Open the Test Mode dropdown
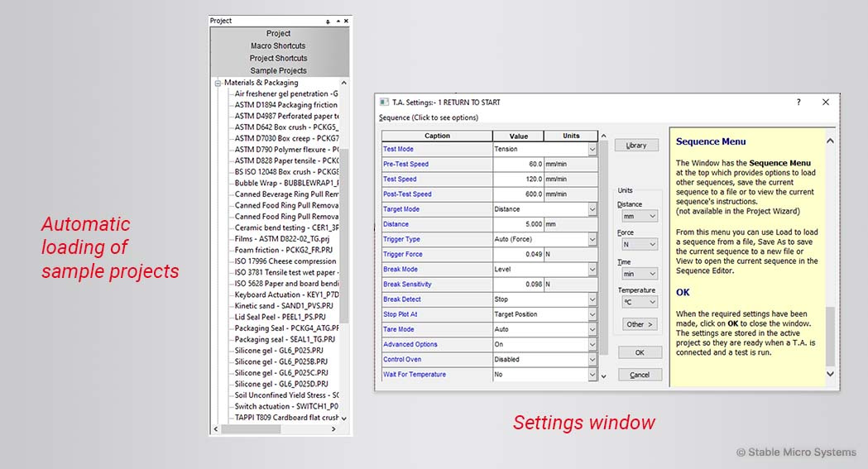The height and width of the screenshot is (469, 868). (592, 150)
